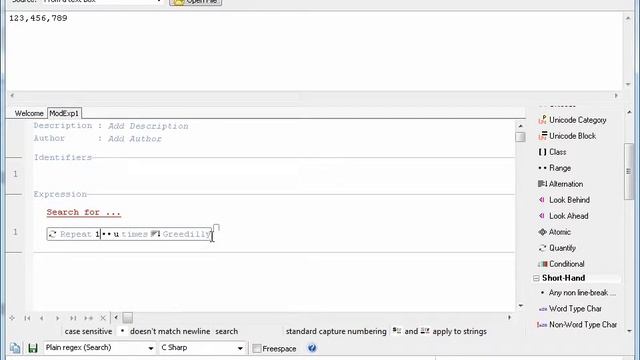Click the clear matches X icon

pyautogui.click(x=103, y=318)
